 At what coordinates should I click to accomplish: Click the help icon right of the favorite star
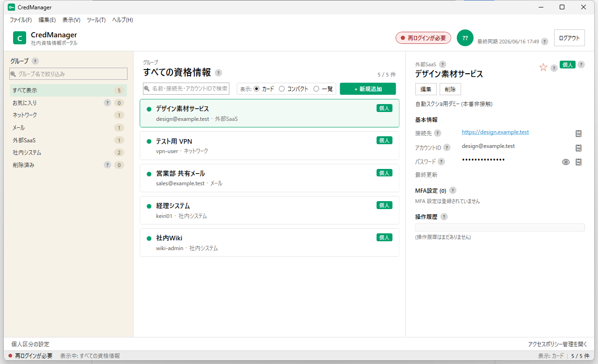click(554, 68)
